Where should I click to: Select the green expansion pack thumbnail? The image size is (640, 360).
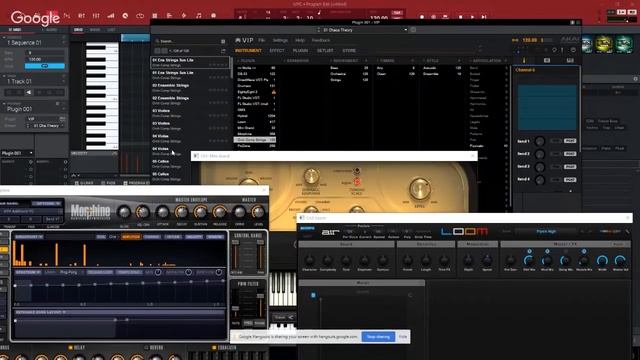coord(624,44)
